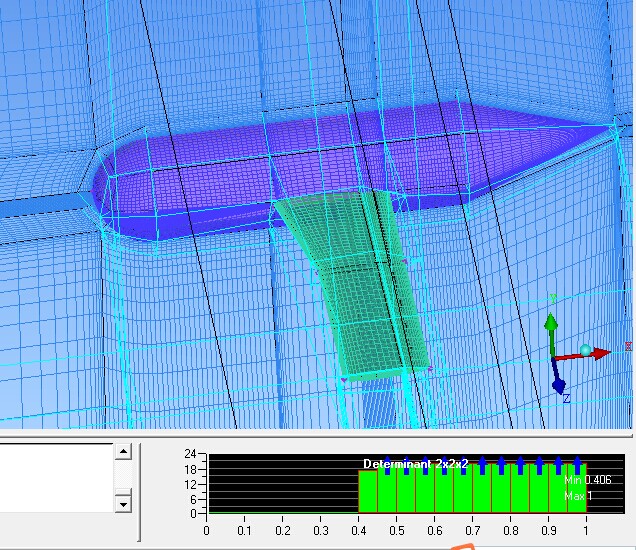Select the histogram bar between 0.4 and 0.45
Viewport: 636px width, 550px height.
point(368,490)
